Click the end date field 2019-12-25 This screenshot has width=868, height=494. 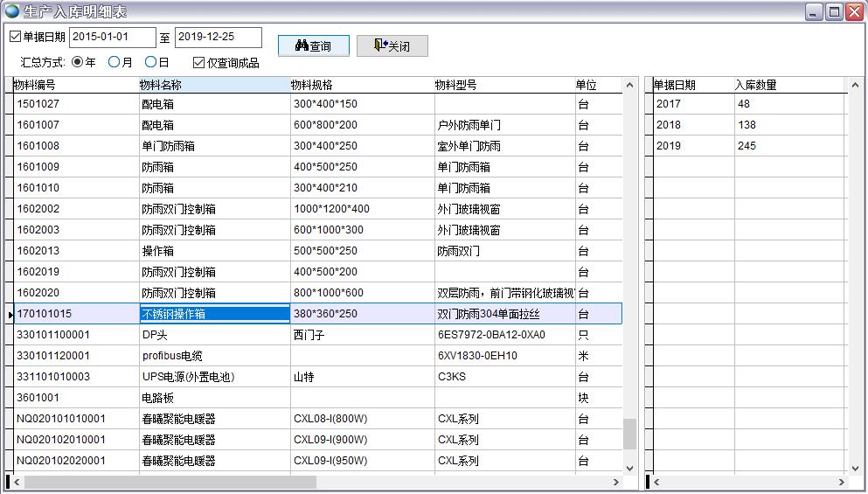tap(218, 37)
